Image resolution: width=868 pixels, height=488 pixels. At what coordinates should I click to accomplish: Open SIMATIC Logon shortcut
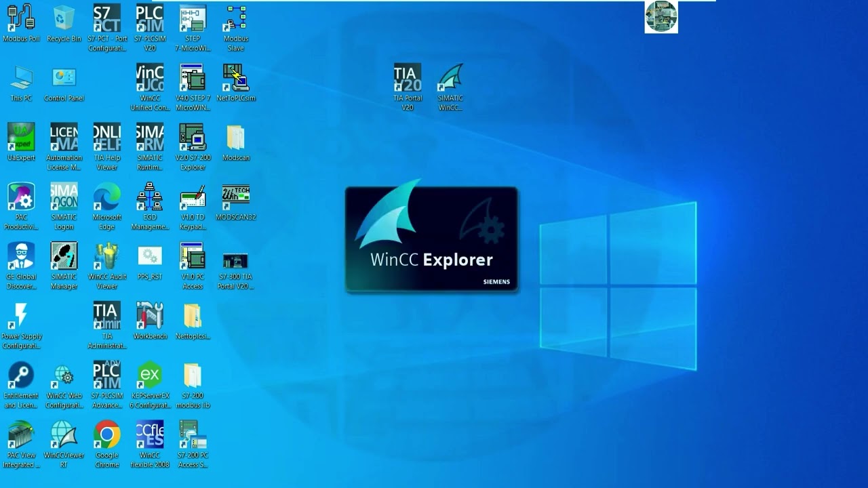click(64, 207)
